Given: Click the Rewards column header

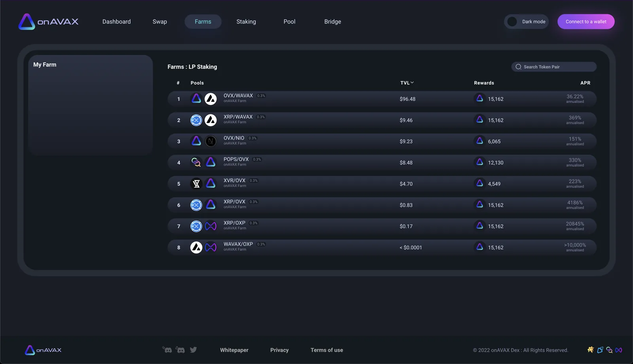Looking at the screenshot, I should (x=484, y=83).
